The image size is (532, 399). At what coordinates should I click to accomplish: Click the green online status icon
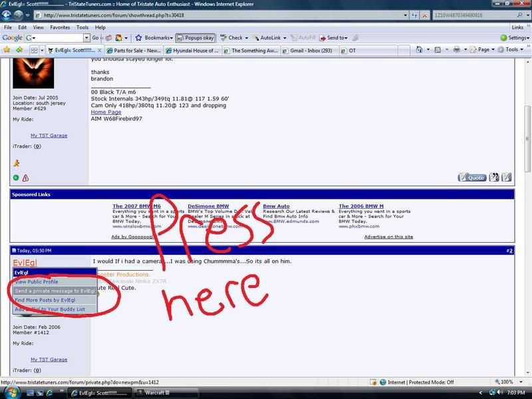point(15,178)
